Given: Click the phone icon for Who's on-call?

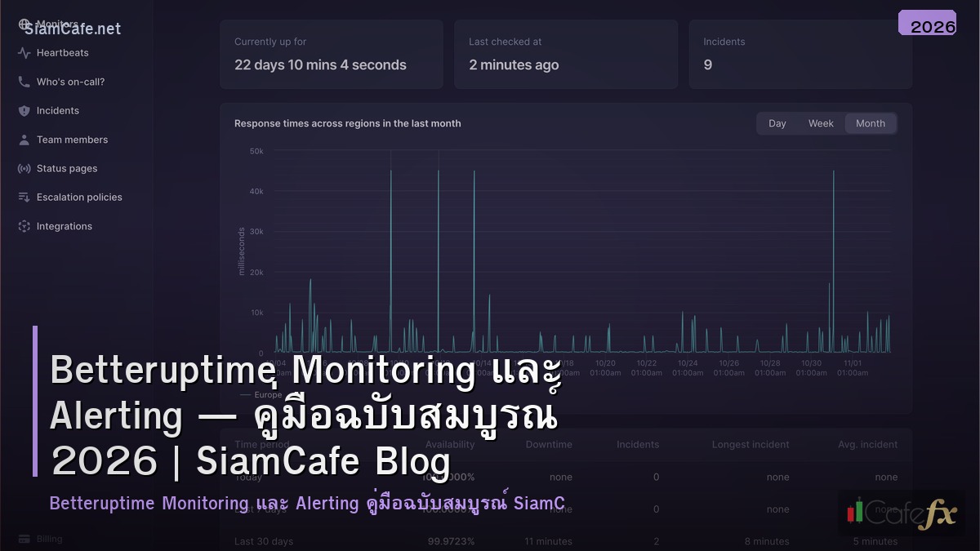Looking at the screenshot, I should point(23,82).
